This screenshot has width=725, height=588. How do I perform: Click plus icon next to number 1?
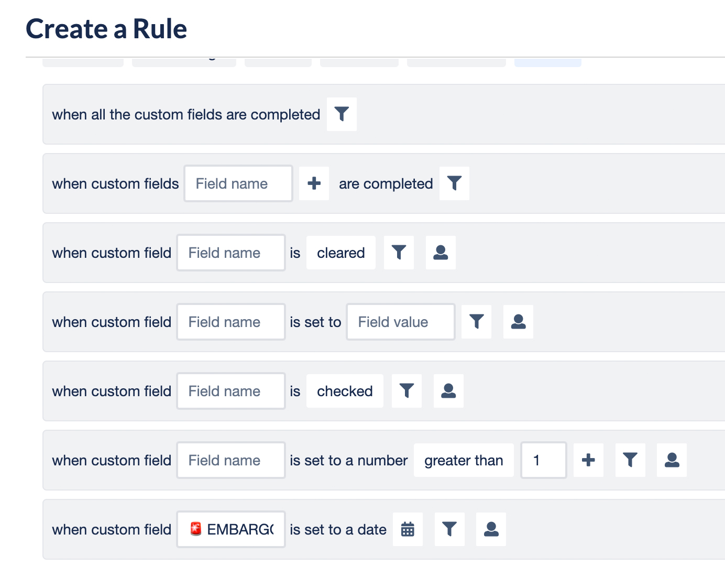point(588,460)
